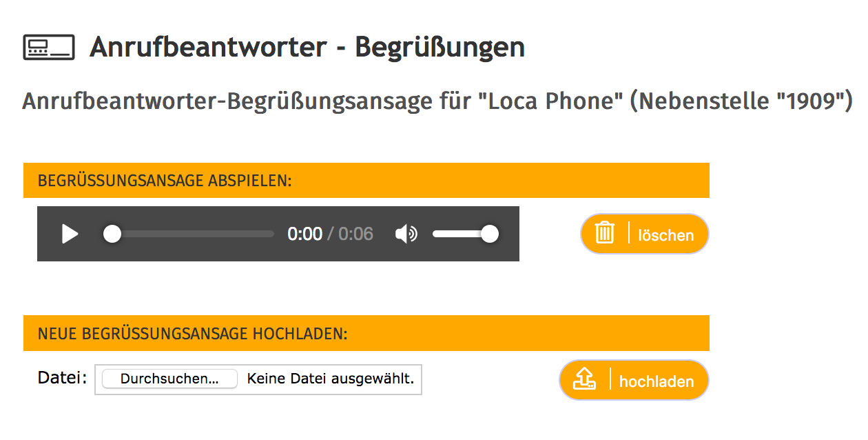Click the middle of the audio seek bar
868x440 pixels.
189,234
